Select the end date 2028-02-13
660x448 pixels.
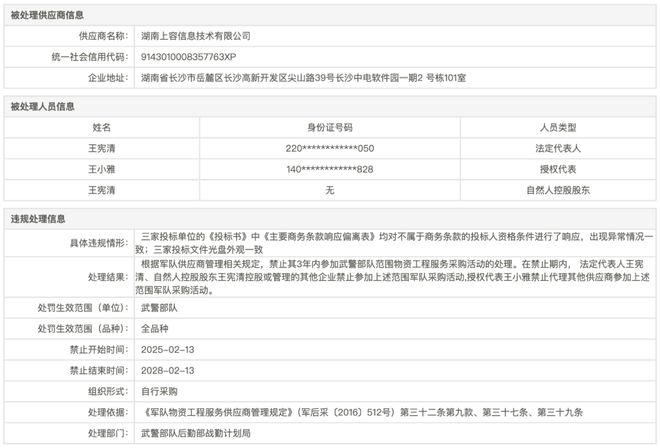click(168, 371)
